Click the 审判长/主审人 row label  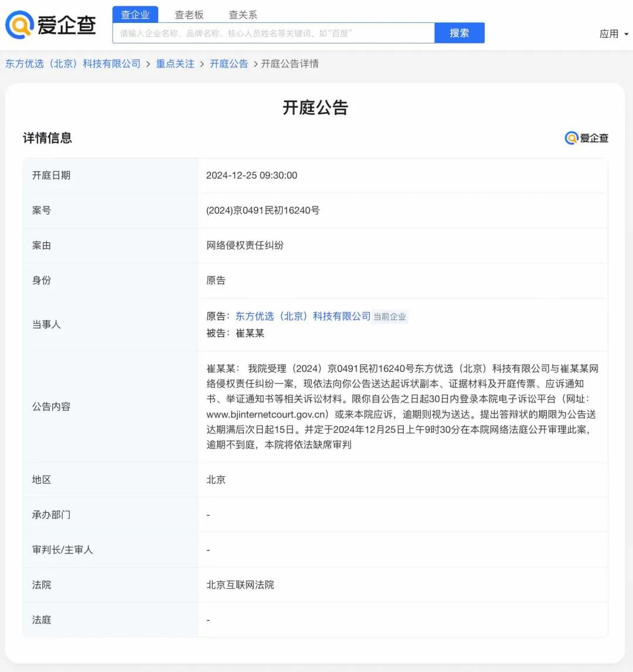point(63,550)
